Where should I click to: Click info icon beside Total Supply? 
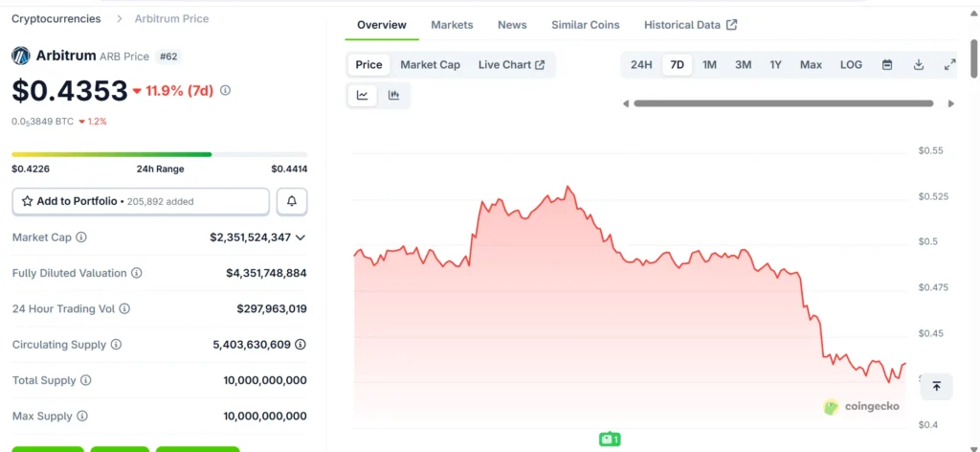(x=86, y=380)
